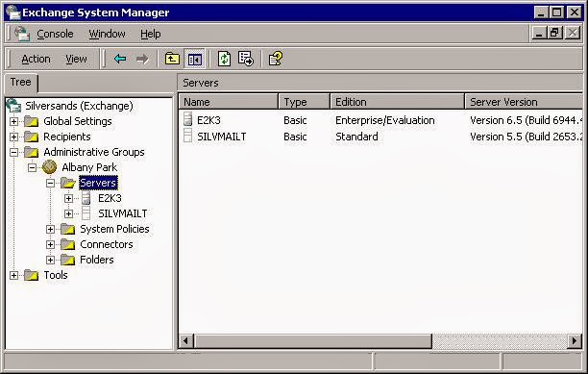This screenshot has width=588, height=374.
Task: Click the Help toolbar icon
Action: click(x=275, y=59)
